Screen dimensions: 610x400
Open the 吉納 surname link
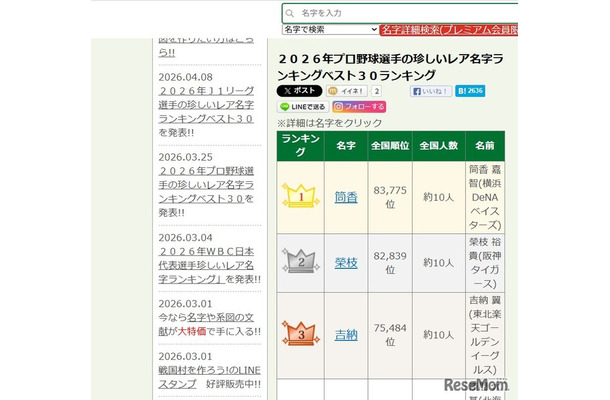346,335
